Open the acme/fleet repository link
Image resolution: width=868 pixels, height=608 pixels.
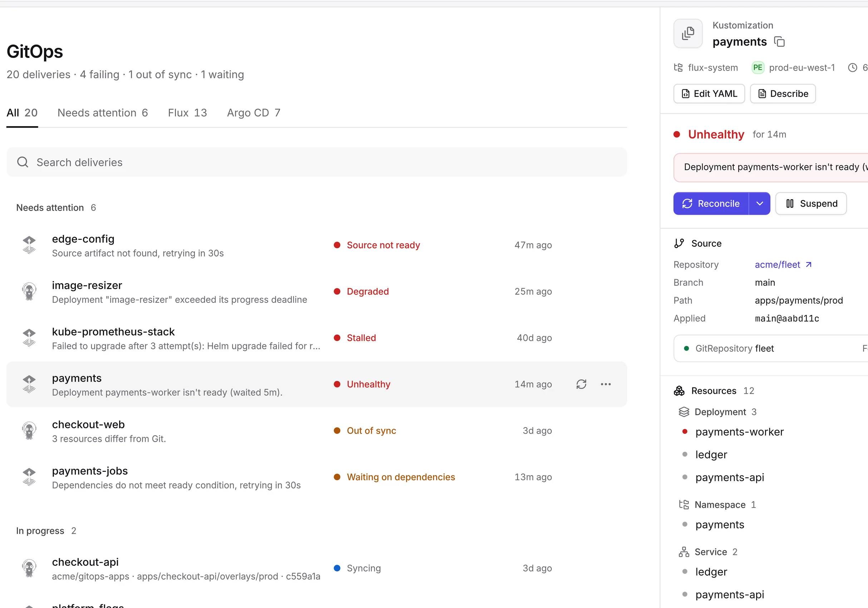pos(783,265)
